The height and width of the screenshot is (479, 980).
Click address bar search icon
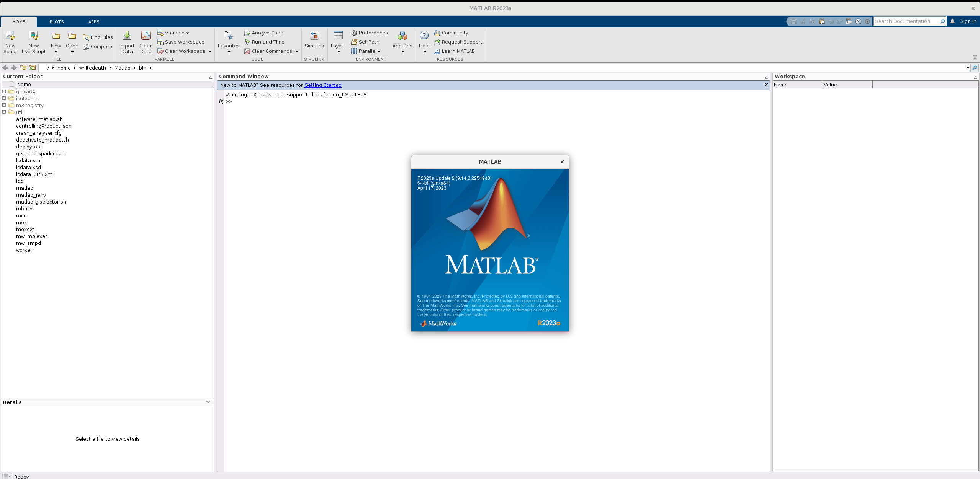tap(975, 68)
